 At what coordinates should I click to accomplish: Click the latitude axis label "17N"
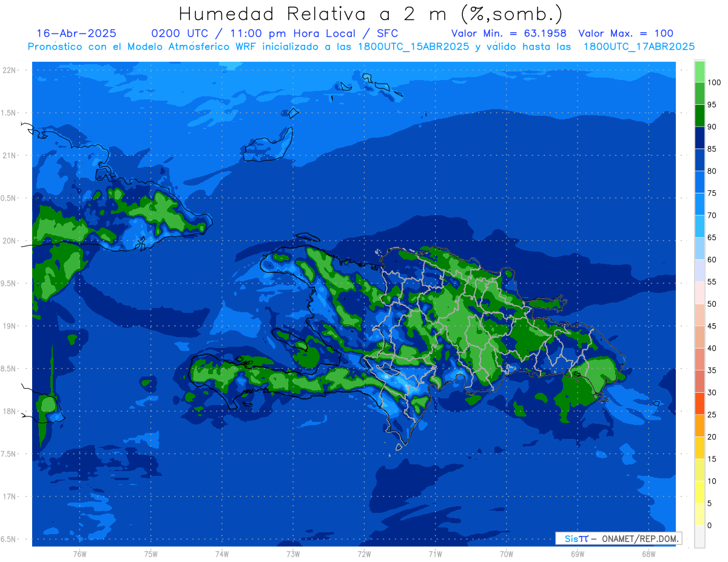9,497
